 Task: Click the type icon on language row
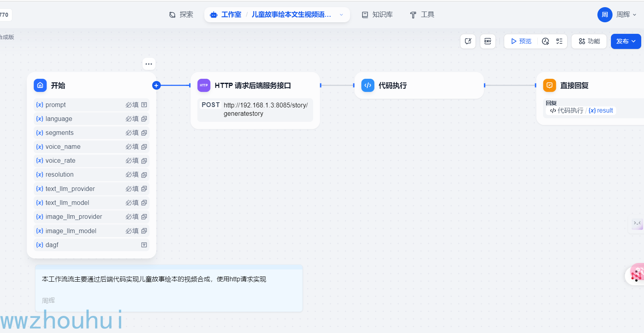[x=144, y=119]
